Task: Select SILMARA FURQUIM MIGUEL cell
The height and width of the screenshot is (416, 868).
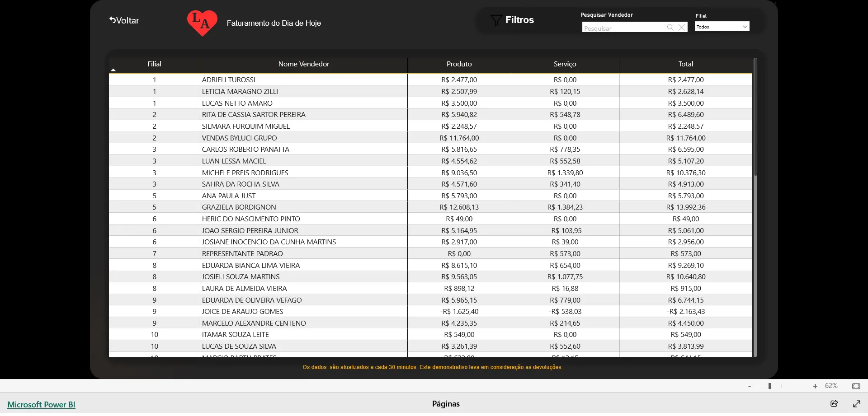Action: pyautogui.click(x=303, y=126)
